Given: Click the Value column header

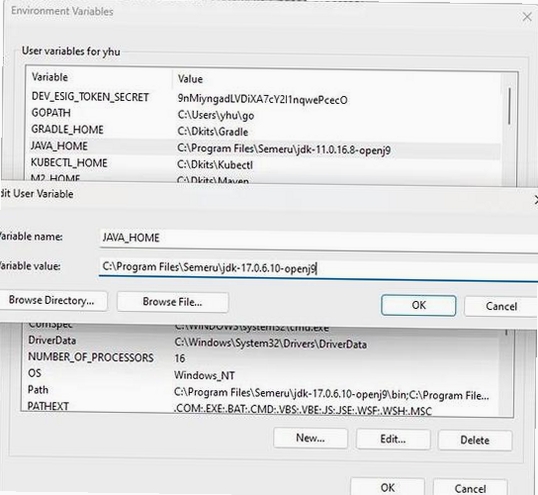Looking at the screenshot, I should point(190,79).
